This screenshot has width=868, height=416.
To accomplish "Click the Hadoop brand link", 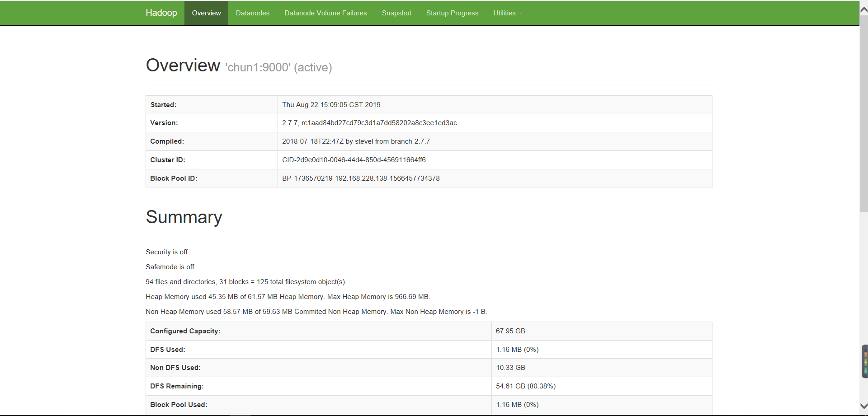I will [x=161, y=13].
